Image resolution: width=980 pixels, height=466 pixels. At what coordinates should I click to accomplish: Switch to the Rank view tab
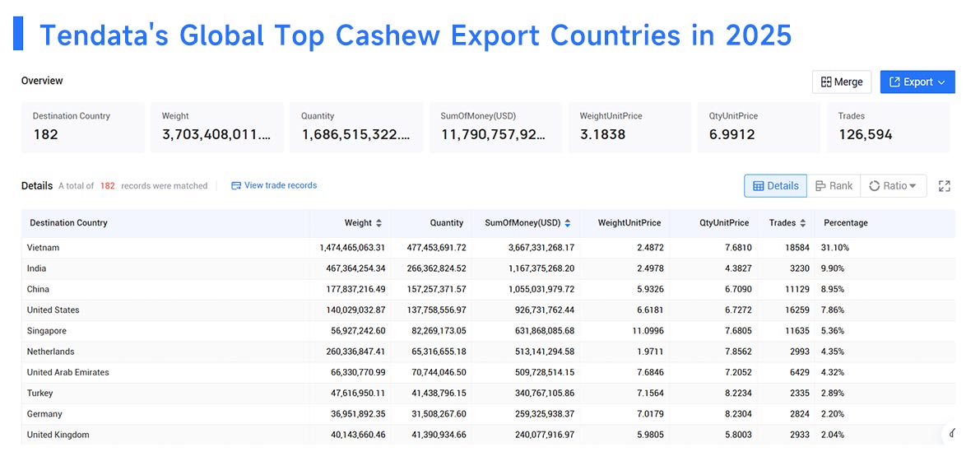pos(834,186)
